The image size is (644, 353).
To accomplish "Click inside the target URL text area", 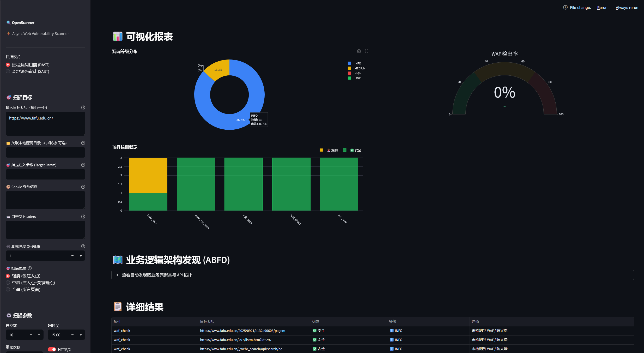I will 45,124.
